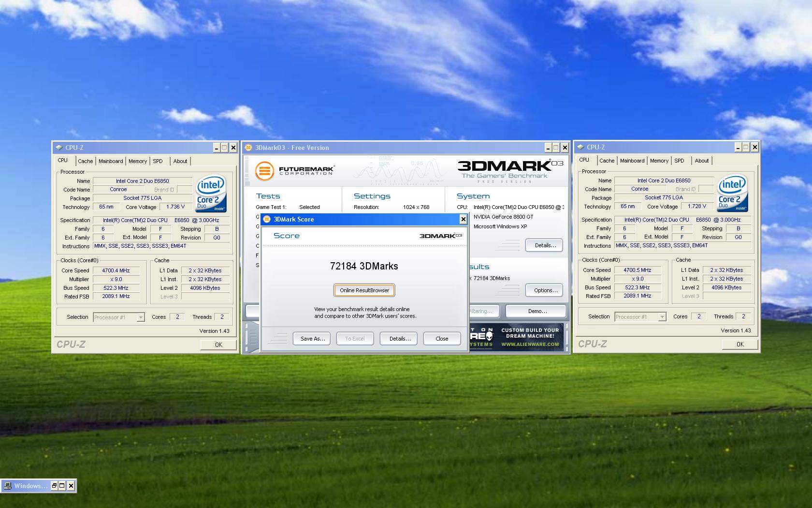This screenshot has height=508, width=812.
Task: Click the To Excel button
Action: click(x=355, y=339)
